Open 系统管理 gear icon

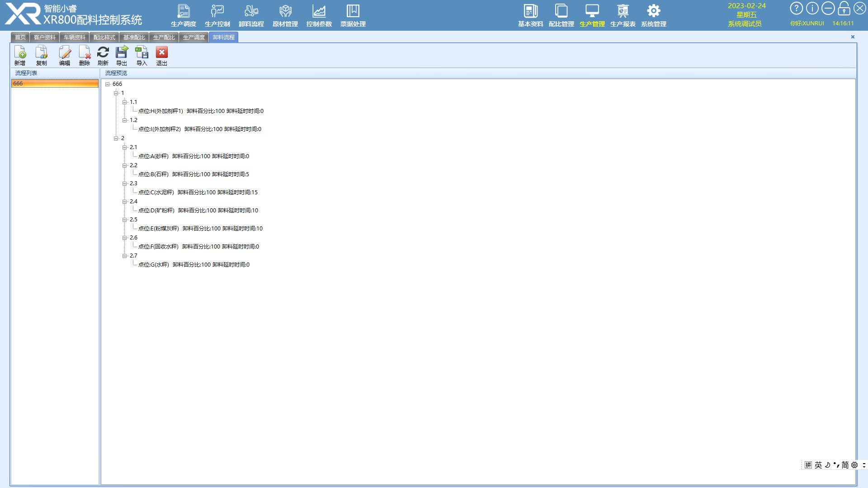click(x=653, y=16)
